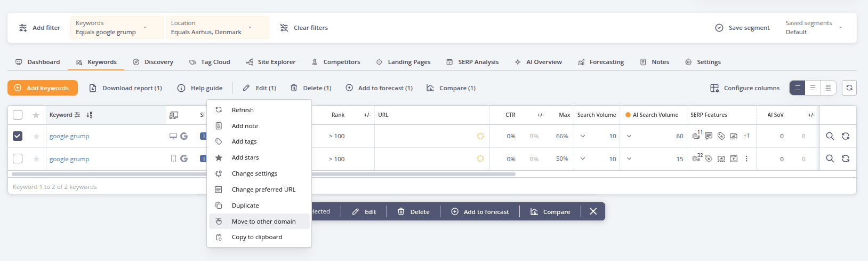
Task: Choose Change preferred URL from the context menu
Action: [x=259, y=189]
